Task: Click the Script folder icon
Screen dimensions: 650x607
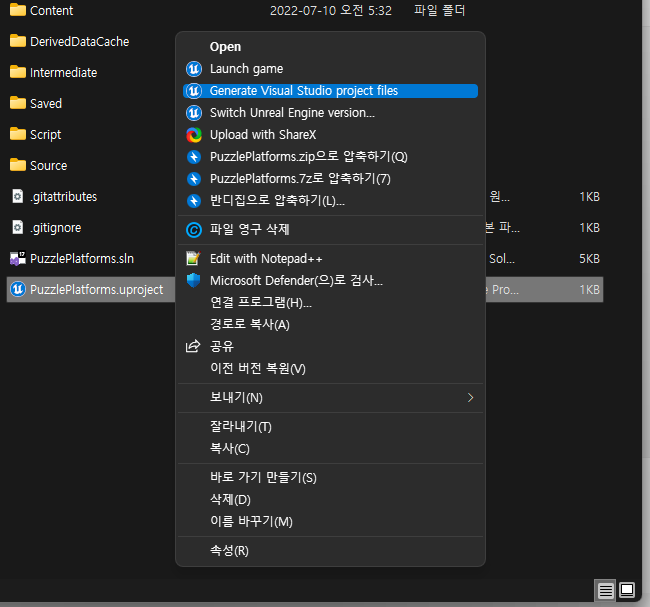Action: click(x=18, y=134)
